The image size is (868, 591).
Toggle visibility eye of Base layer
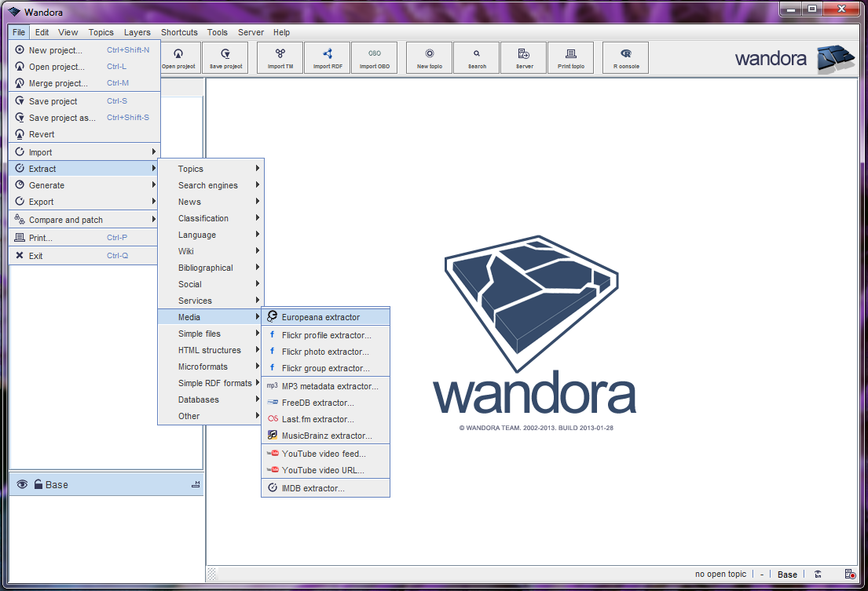click(22, 484)
